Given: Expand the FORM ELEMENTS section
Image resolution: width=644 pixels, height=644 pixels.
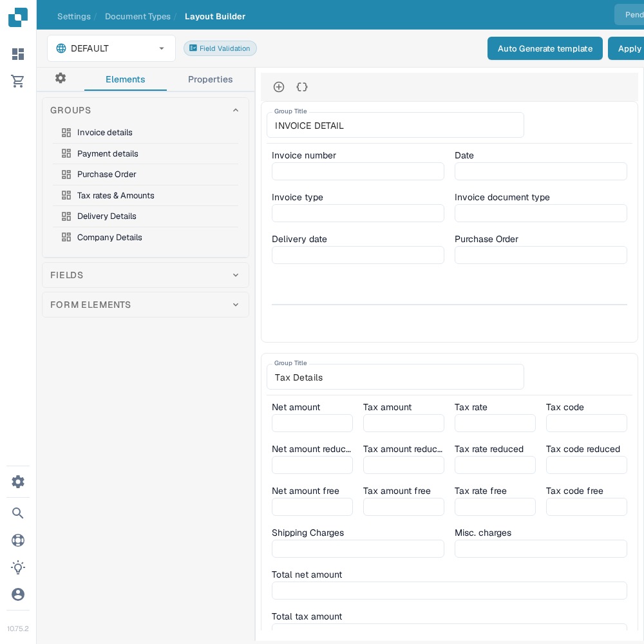Looking at the screenshot, I should coord(146,305).
